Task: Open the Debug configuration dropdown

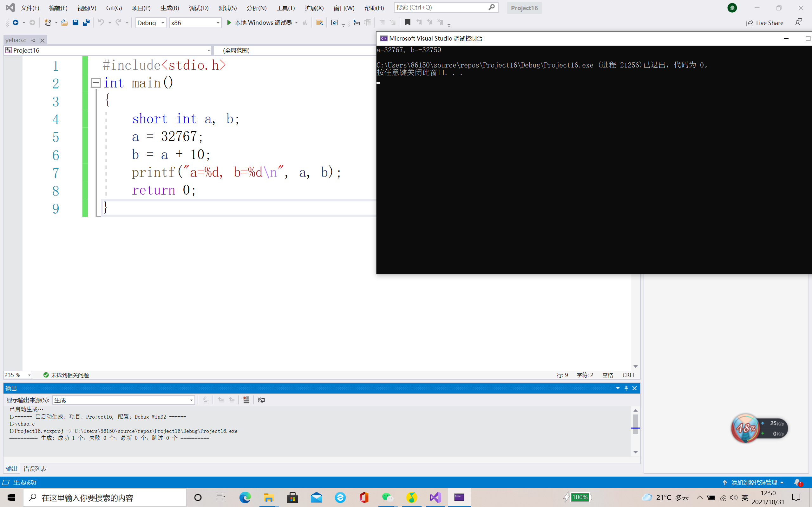Action: (x=151, y=22)
